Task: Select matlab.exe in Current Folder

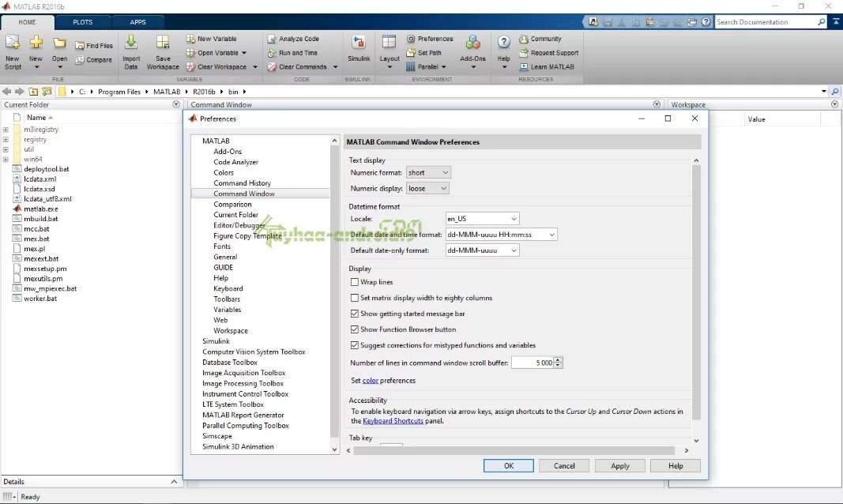Action: (x=41, y=209)
